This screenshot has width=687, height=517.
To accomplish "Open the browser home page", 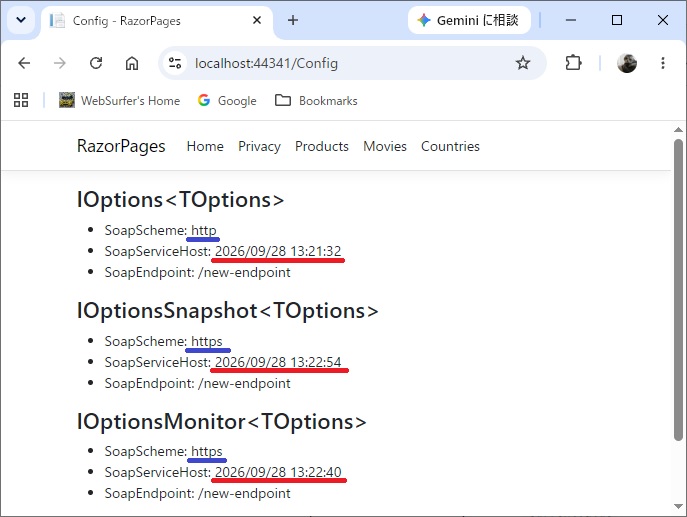I will 132,63.
